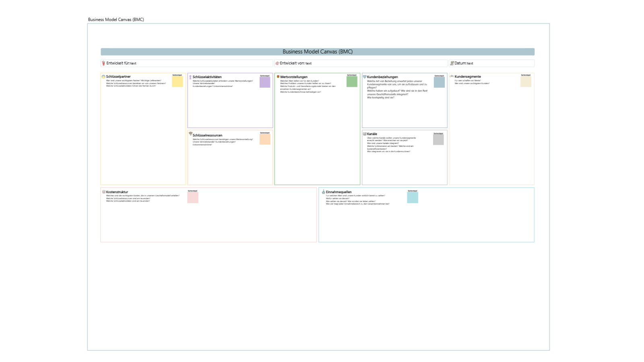The width and height of the screenshot is (644, 362).
Task: Click the pointing finger icon before Entwickelt von
Action: tap(277, 63)
